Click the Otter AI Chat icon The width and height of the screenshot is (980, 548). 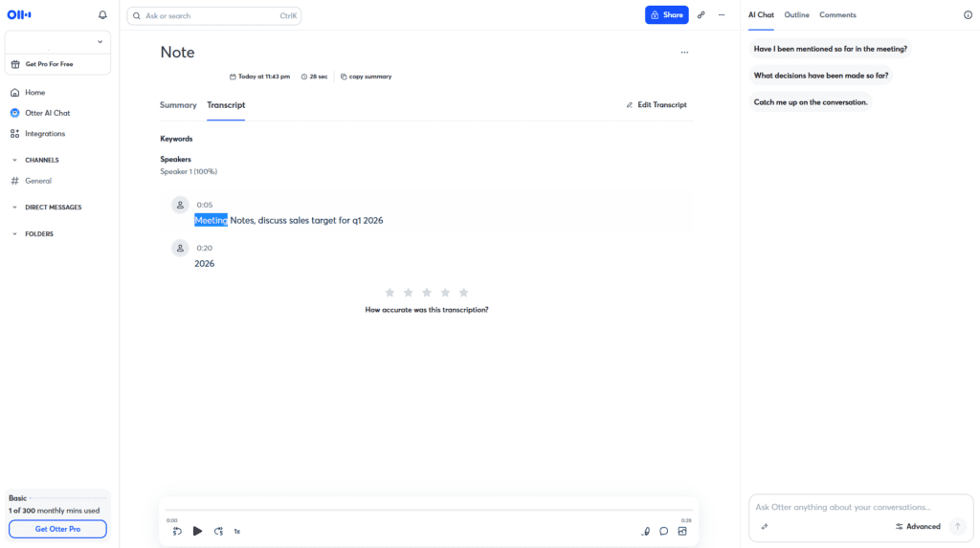click(x=15, y=113)
